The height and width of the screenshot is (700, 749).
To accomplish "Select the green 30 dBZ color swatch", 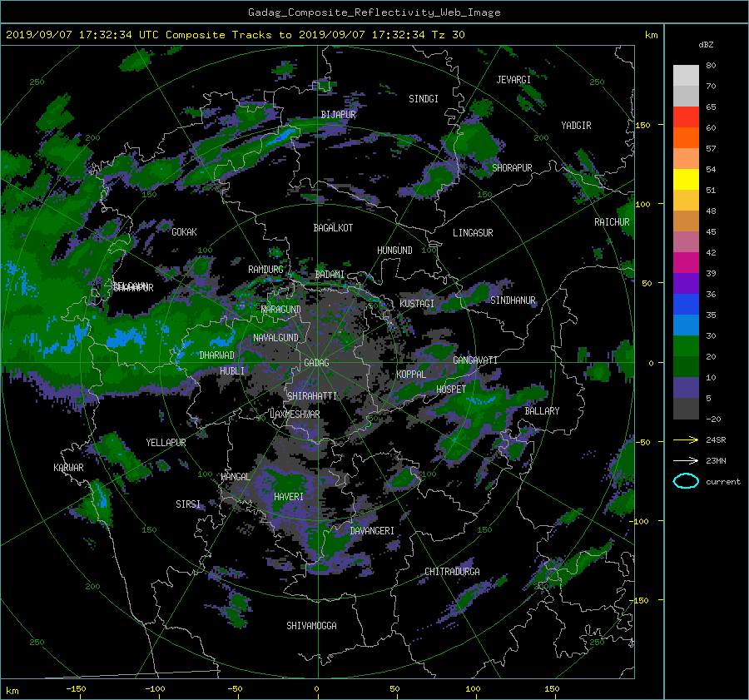I will [x=686, y=345].
